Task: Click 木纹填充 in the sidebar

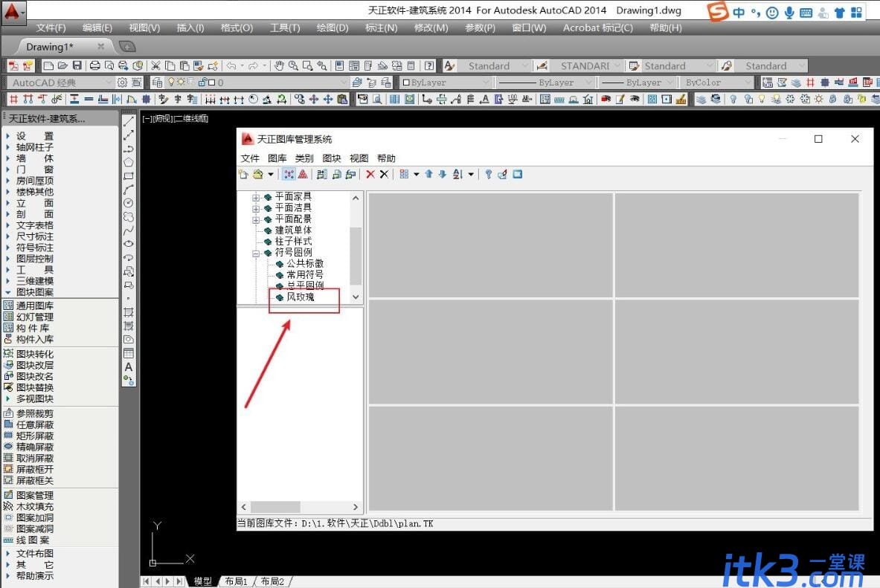Action: click(35, 507)
